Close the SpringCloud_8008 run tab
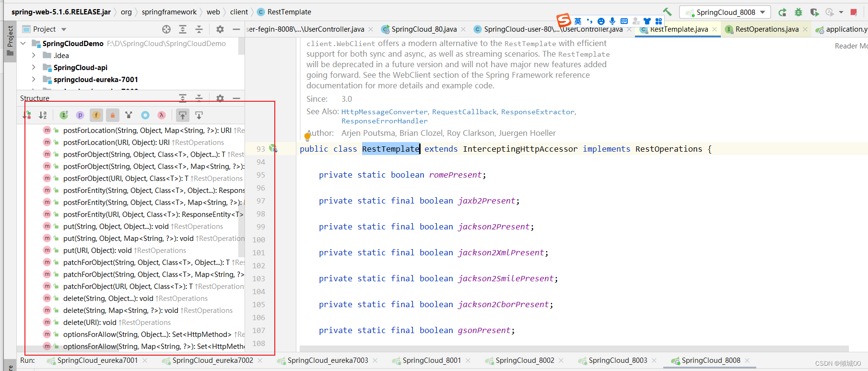868x371 pixels. (x=747, y=360)
